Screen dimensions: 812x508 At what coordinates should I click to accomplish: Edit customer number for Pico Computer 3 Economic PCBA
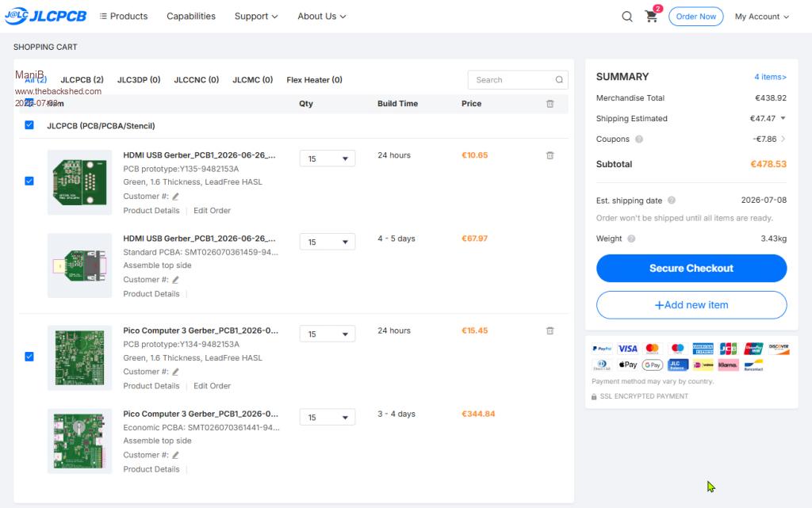[x=175, y=455]
